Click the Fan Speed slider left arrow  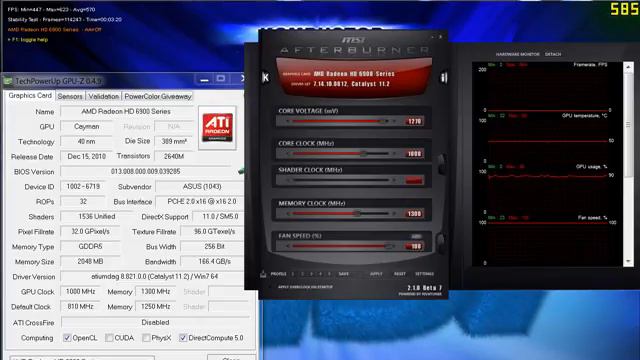(x=288, y=246)
